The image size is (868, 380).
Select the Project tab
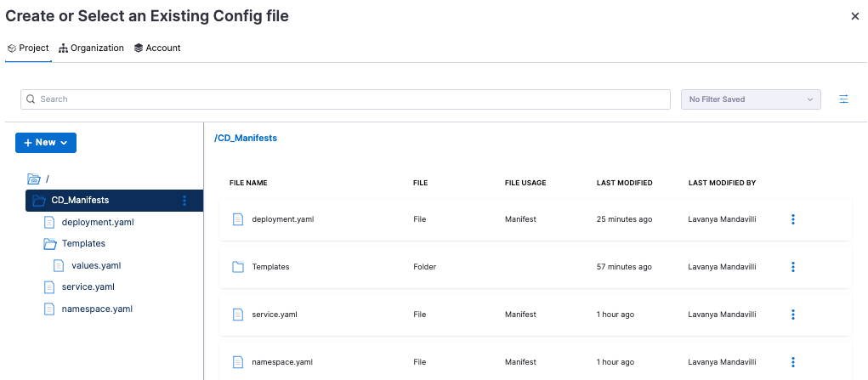28,48
